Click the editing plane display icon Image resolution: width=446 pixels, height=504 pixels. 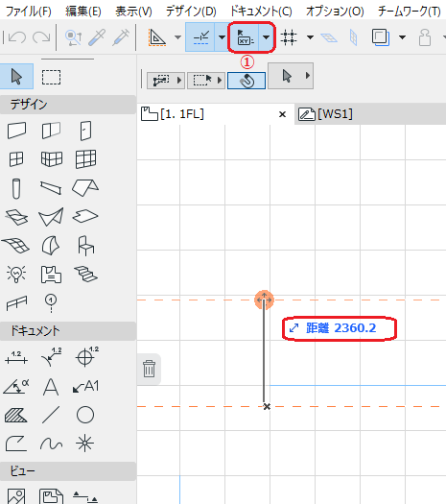pos(329,37)
